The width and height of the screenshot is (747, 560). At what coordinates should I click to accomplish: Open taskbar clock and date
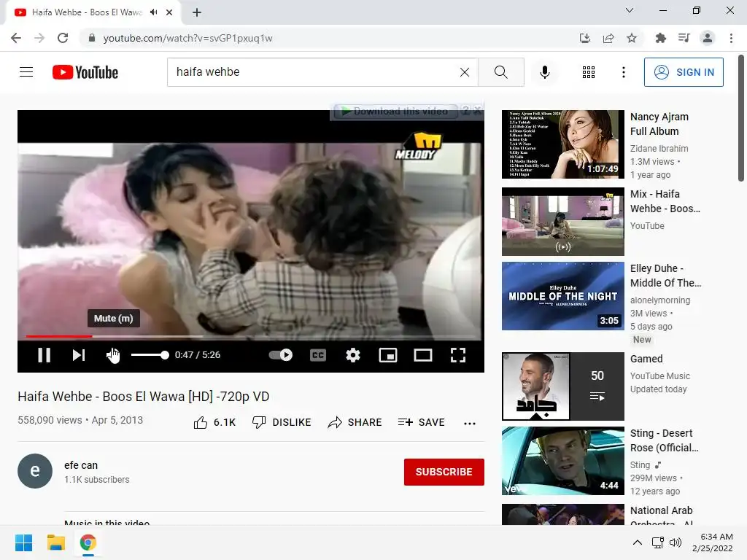tap(713, 542)
